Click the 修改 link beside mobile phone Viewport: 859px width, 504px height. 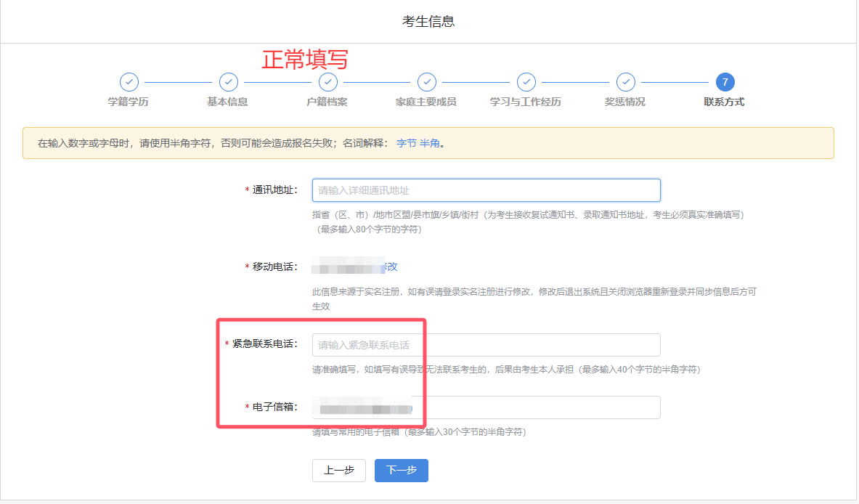pos(391,267)
